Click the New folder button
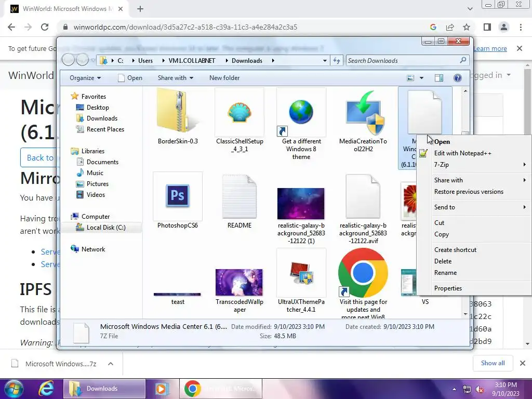The image size is (532, 399). point(224,78)
